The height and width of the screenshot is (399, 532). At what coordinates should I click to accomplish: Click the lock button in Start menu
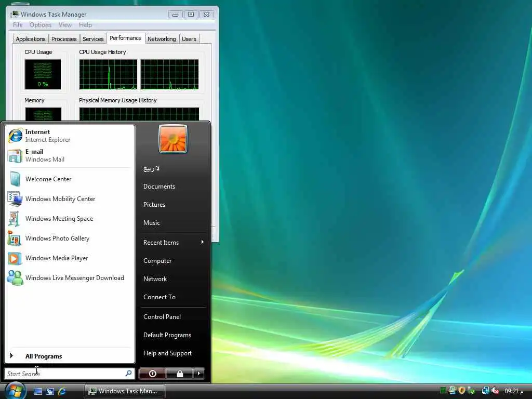click(x=179, y=374)
